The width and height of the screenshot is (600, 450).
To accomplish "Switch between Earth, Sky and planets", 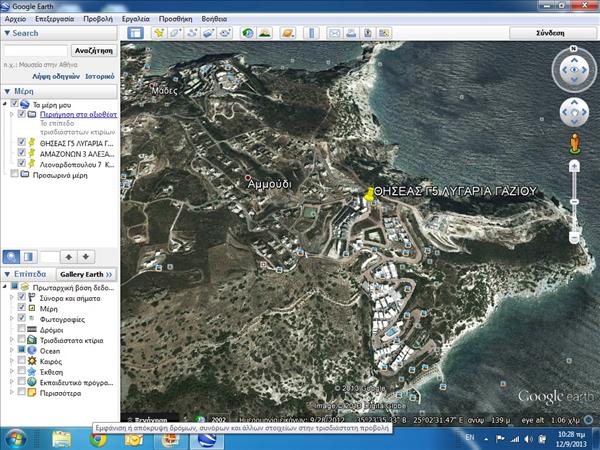I will (287, 33).
